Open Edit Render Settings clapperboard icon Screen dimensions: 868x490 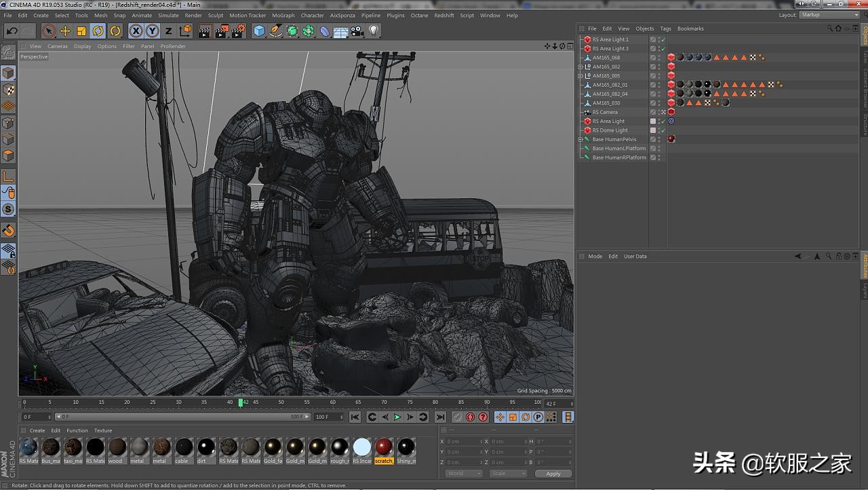tap(238, 31)
